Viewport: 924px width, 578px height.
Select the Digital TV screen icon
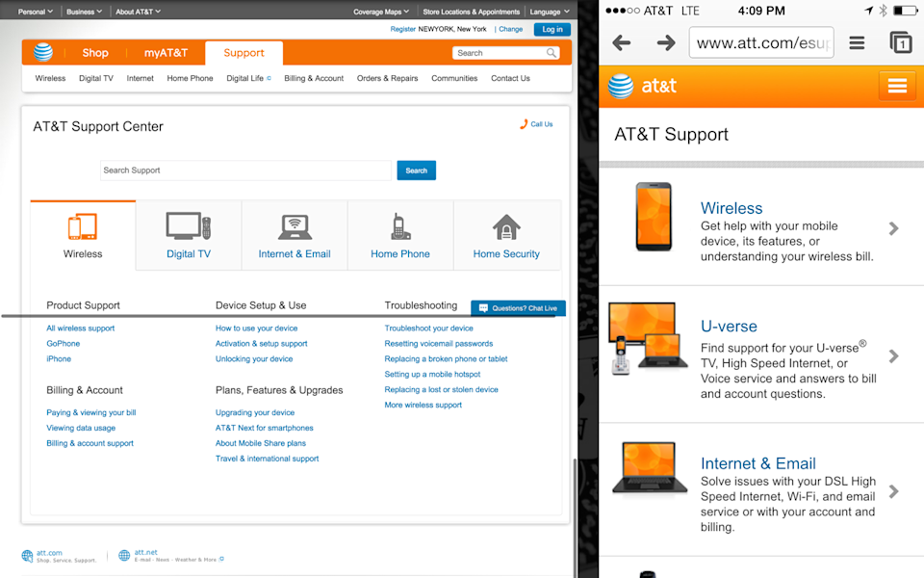[x=189, y=226]
